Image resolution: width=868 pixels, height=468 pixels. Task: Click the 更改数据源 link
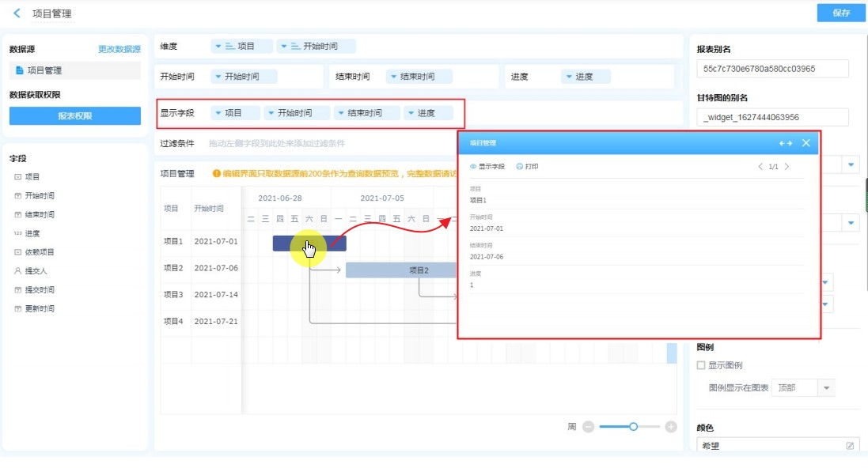click(119, 49)
